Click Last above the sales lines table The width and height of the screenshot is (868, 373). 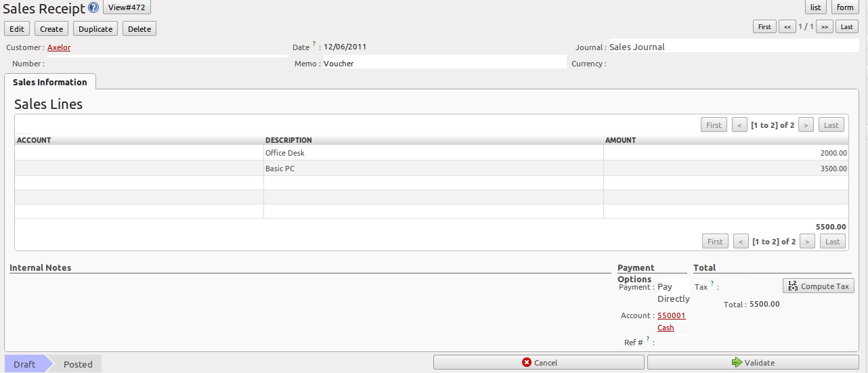(x=831, y=125)
